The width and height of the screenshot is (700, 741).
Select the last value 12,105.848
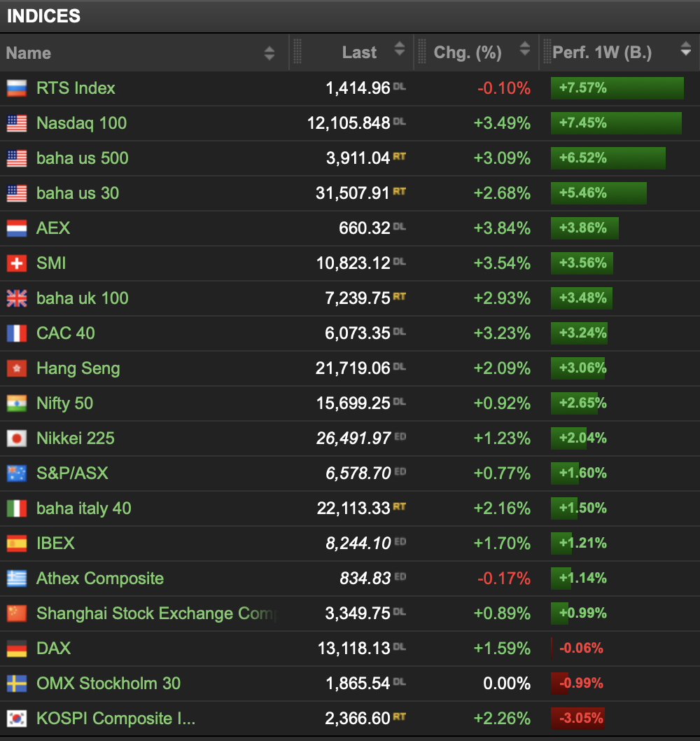(x=349, y=123)
